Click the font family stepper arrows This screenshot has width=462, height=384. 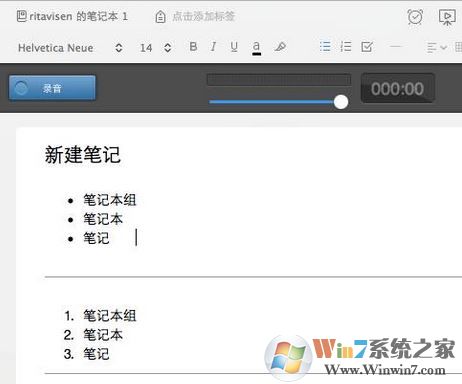point(119,48)
